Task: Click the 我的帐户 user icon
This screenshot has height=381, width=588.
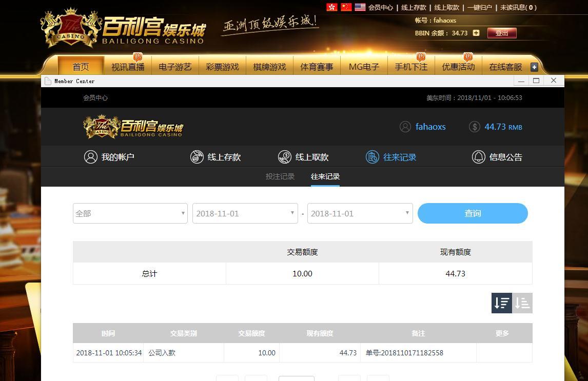Action: [x=91, y=157]
